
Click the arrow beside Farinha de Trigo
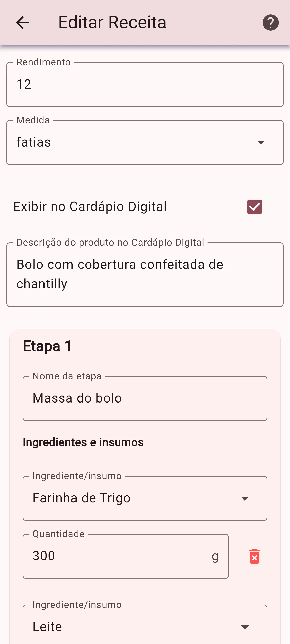(245, 498)
